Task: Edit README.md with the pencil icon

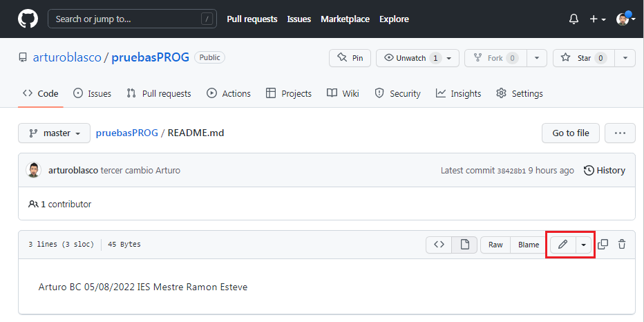Action: click(x=563, y=245)
